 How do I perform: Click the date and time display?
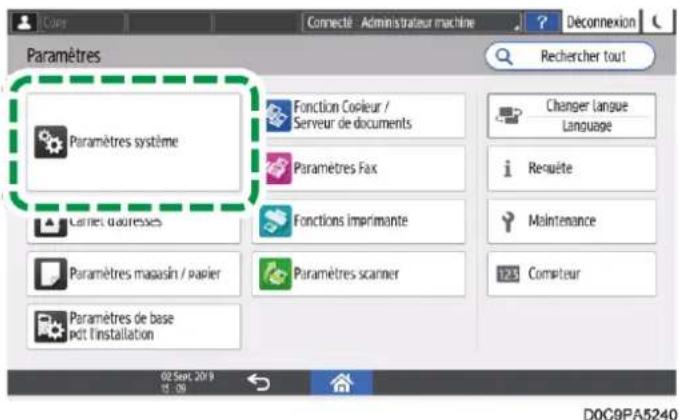coord(187,382)
